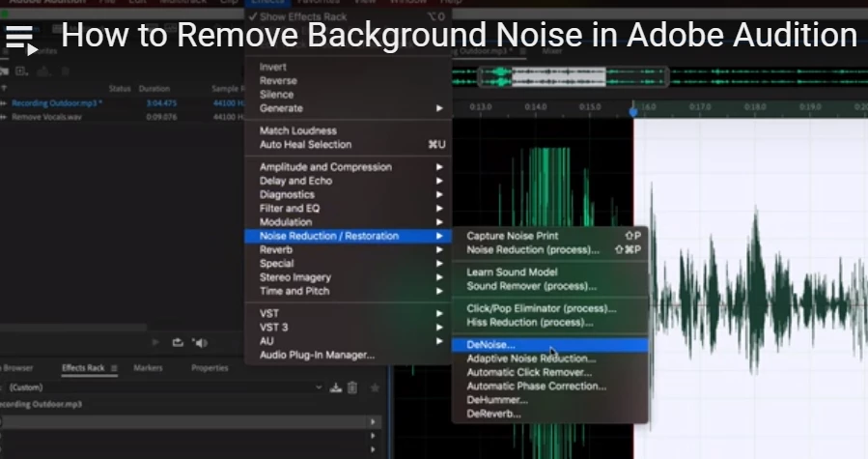The height and width of the screenshot is (459, 868).
Task: Click waveform icon next to Recording Outdoor.mp3
Action: pos(3,103)
